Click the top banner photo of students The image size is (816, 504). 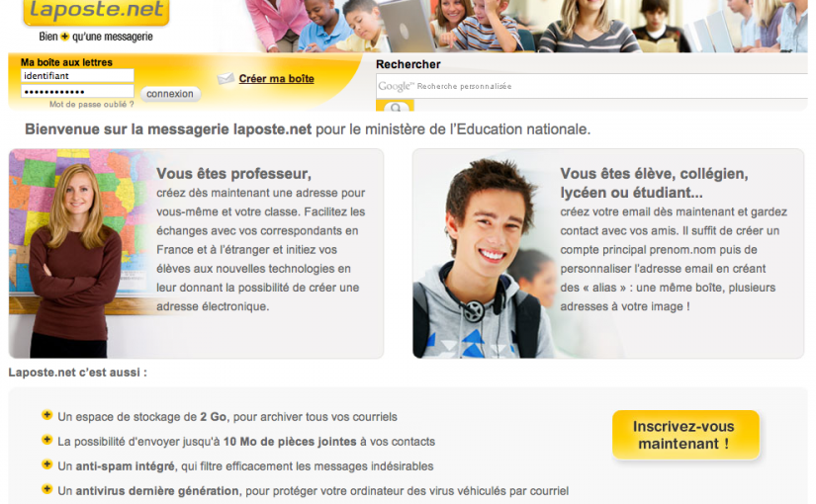pyautogui.click(x=525, y=26)
